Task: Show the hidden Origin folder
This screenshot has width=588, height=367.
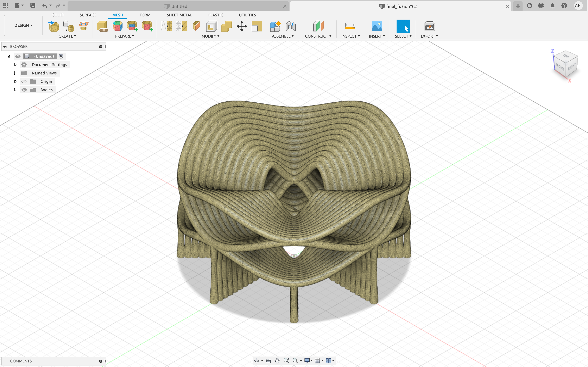Action: [24, 82]
